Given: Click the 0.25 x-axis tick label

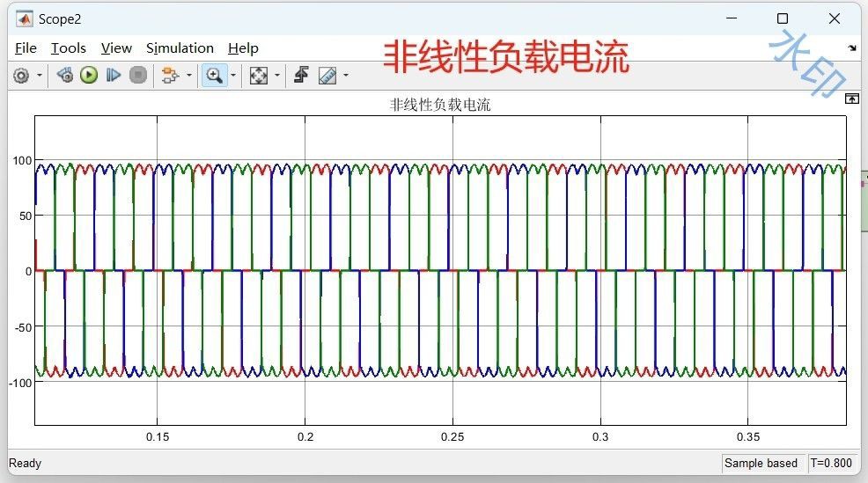Looking at the screenshot, I should pos(452,437).
